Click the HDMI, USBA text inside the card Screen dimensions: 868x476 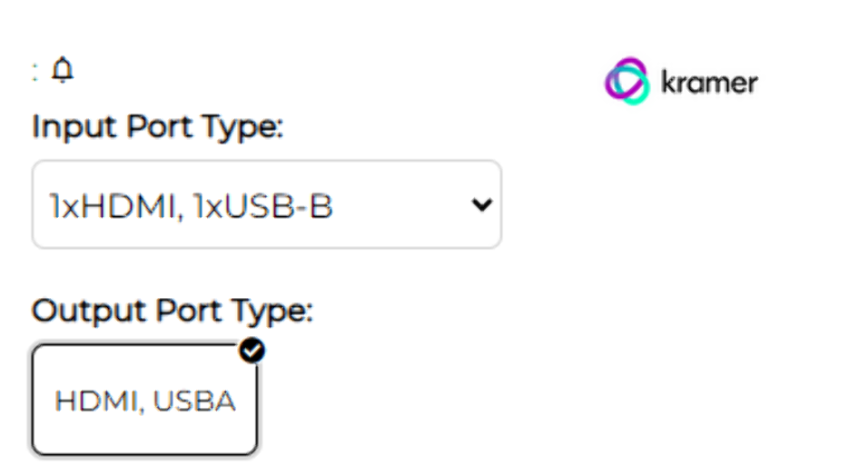(145, 401)
